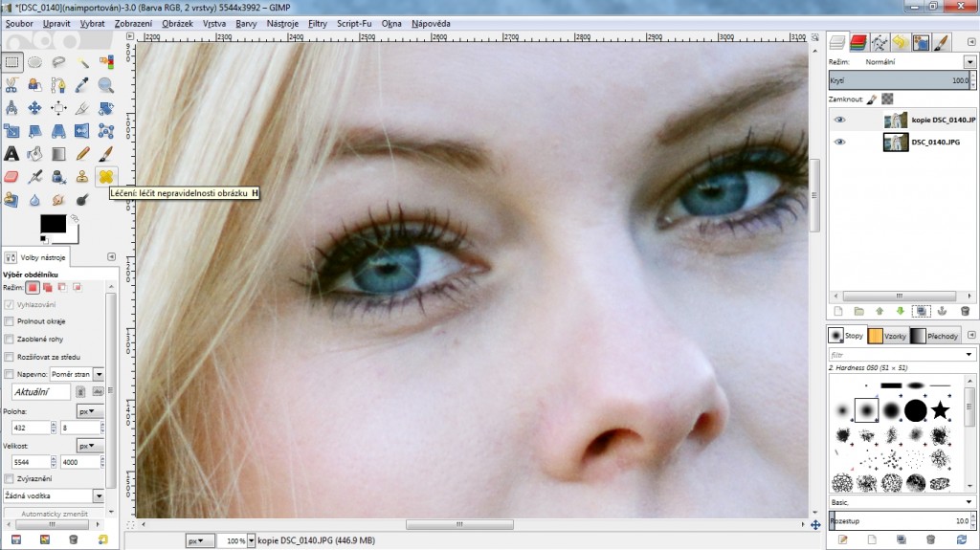This screenshot has height=550, width=980.
Task: Enable Zaoblené rohy checkbox
Action: tap(9, 339)
